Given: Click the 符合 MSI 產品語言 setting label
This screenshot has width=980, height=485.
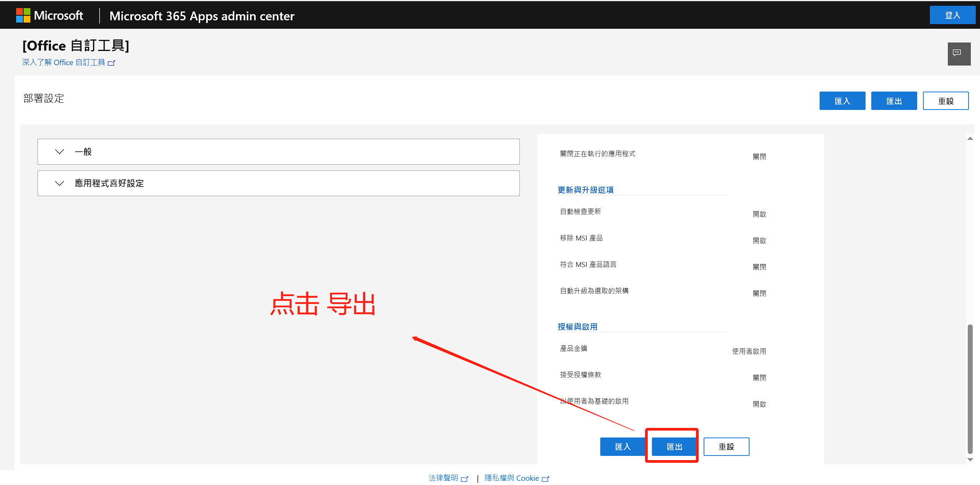Looking at the screenshot, I should coord(588,264).
